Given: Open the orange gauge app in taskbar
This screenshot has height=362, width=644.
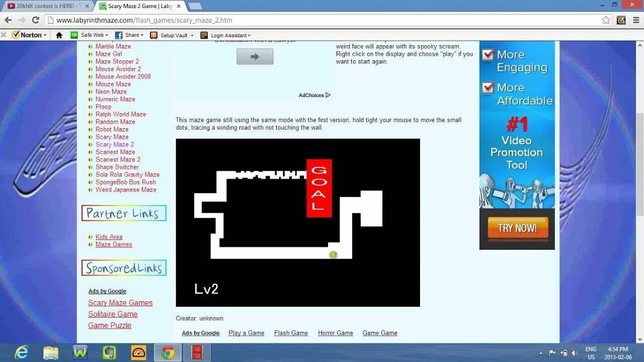Looking at the screenshot, I should 138,352.
